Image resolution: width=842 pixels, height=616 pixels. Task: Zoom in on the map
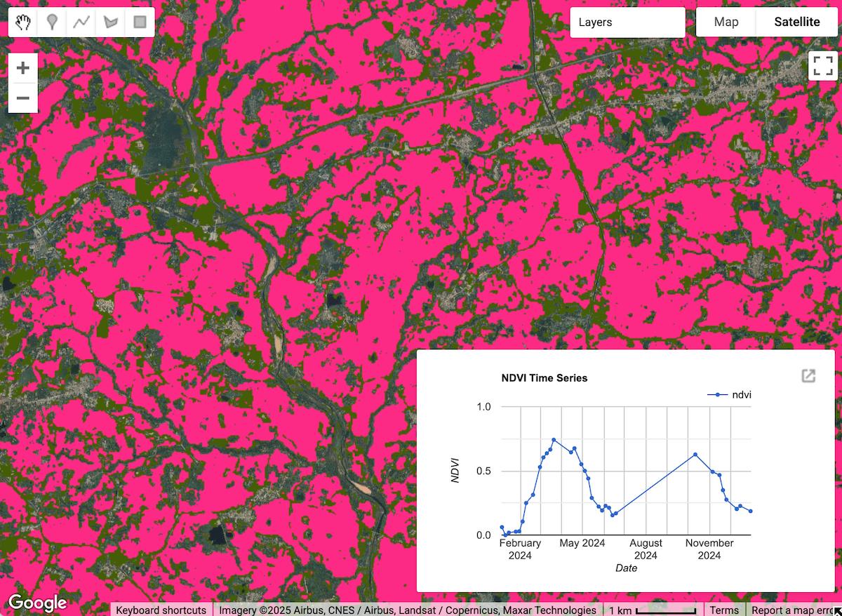[x=23, y=68]
